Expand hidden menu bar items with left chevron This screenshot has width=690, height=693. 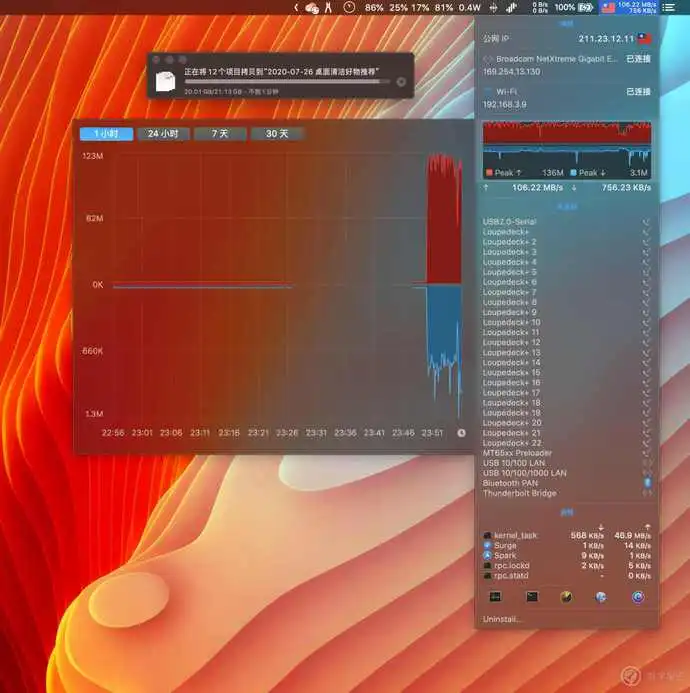click(x=296, y=7)
